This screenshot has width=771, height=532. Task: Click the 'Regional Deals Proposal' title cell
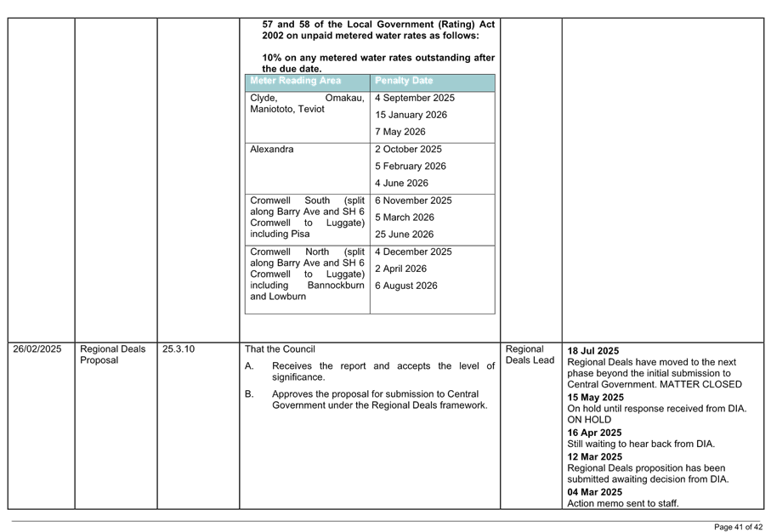[x=113, y=354]
